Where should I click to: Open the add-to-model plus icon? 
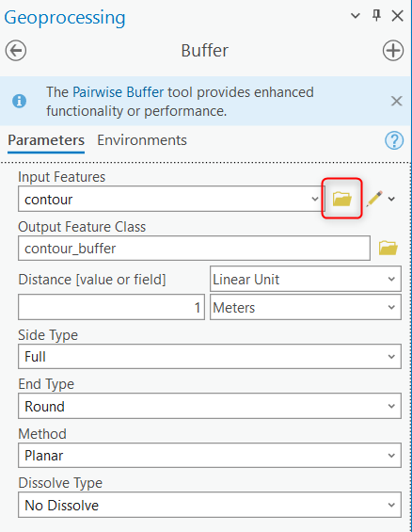393,51
